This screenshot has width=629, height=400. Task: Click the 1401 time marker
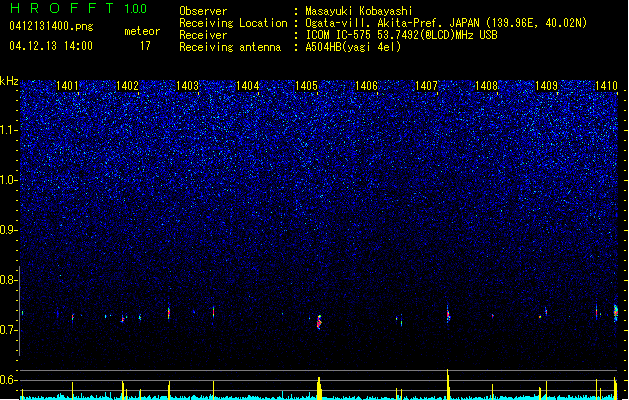click(x=67, y=85)
